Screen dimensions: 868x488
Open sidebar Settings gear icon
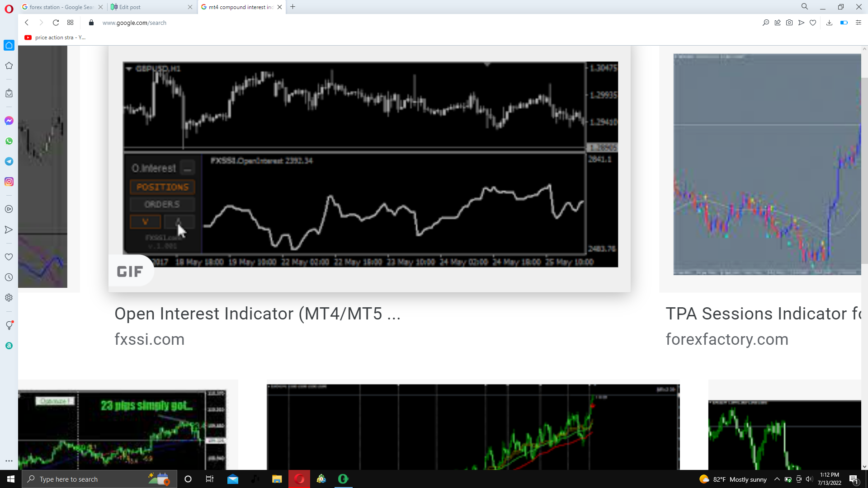tap(9, 298)
